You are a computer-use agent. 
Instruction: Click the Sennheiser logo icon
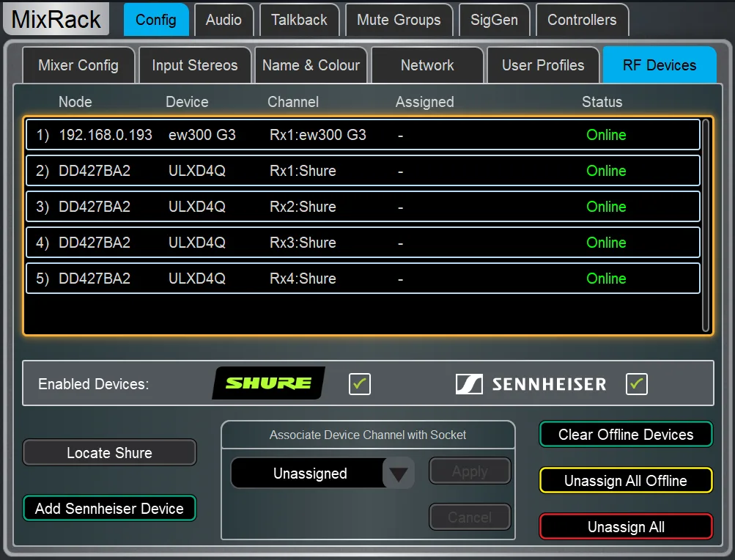469,384
